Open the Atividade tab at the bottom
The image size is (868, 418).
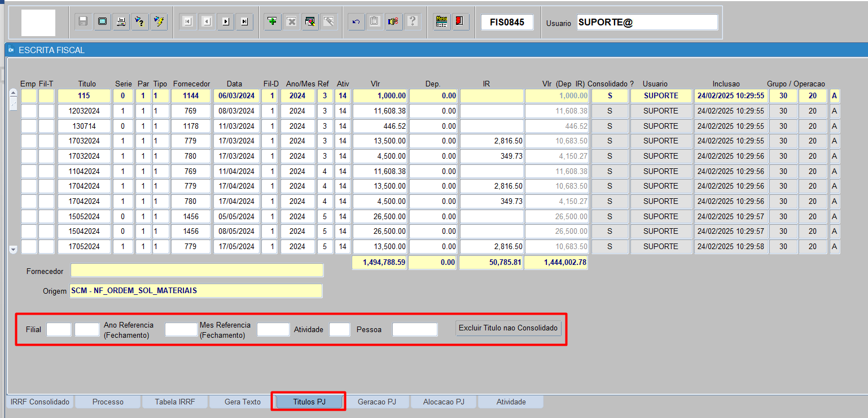[511, 402]
